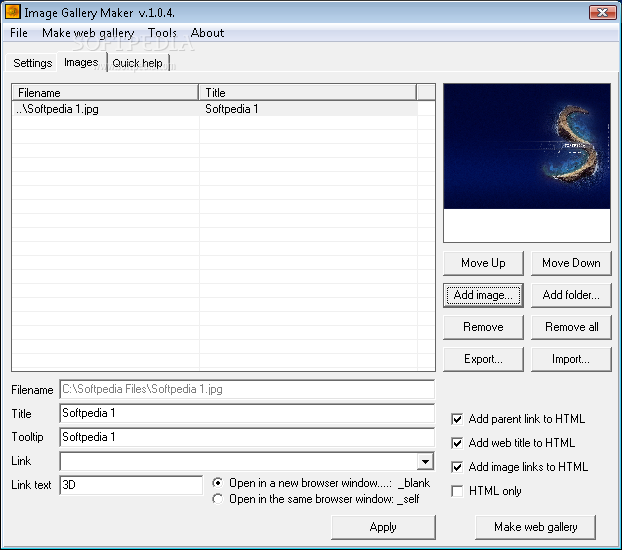
Task: Select Open in the same browser window radio
Action: [217, 499]
